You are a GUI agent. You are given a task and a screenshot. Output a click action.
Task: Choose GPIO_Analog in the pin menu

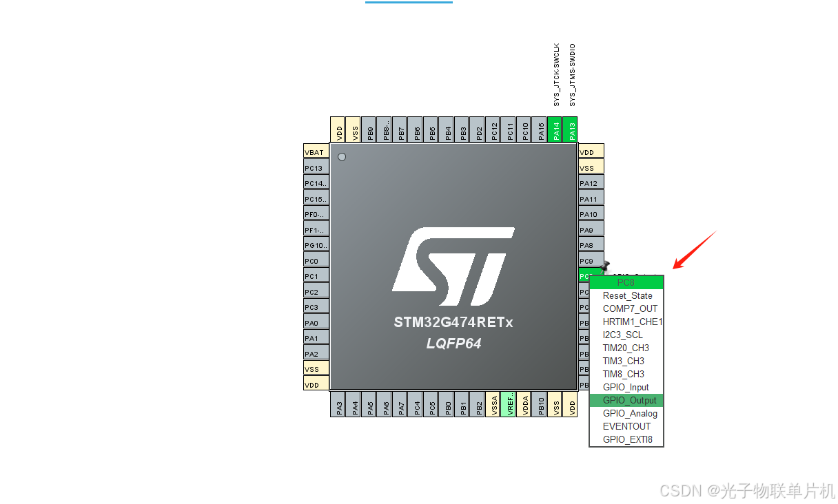tap(626, 413)
